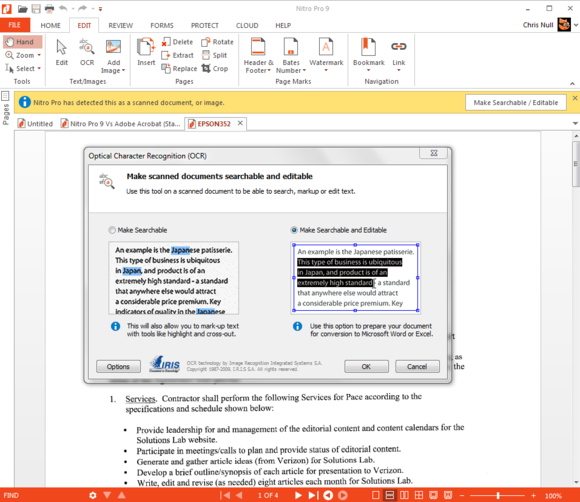
Task: Click Replace pages
Action: [x=179, y=68]
